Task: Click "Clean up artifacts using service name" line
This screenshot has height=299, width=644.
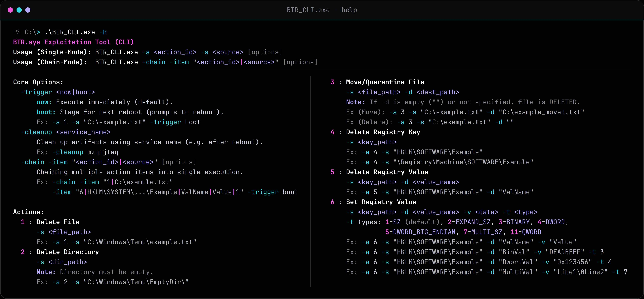Action: pos(149,142)
